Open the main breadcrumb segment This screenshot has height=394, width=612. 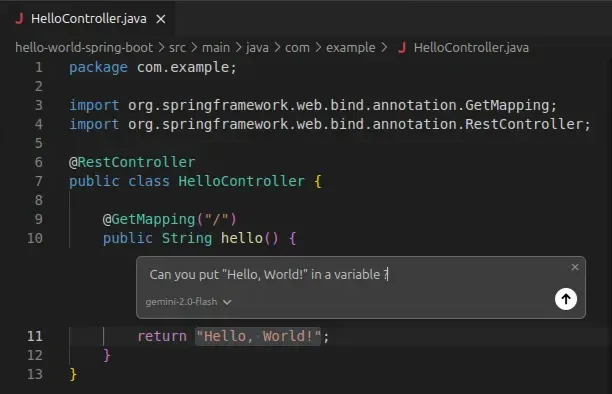tap(215, 48)
